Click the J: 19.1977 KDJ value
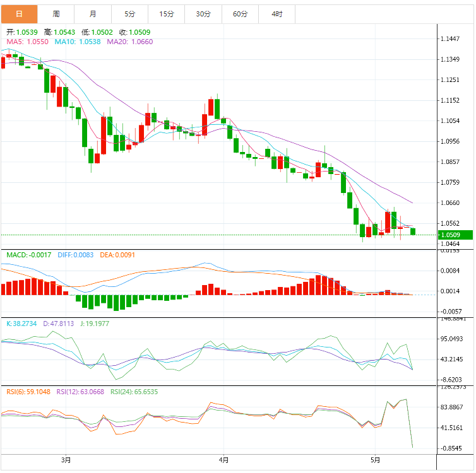 (95, 324)
